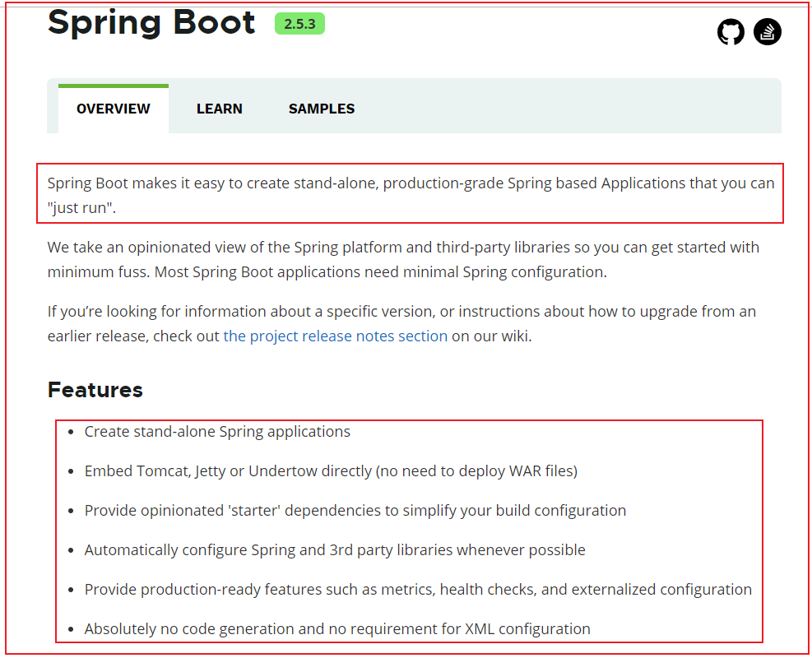Screen dimensions: 812x658
Task: Click the 'Spring Boot makes it easy' paragraph
Action: pos(411,195)
